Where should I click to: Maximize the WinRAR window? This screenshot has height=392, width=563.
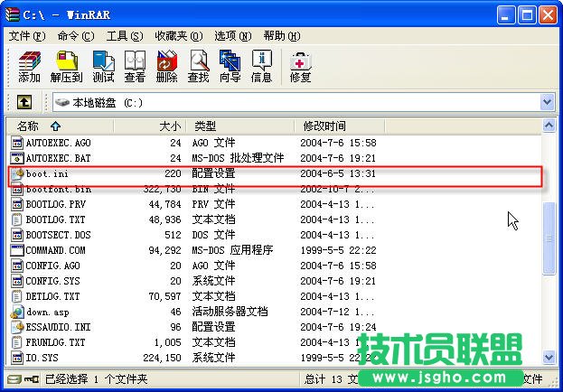coord(527,15)
